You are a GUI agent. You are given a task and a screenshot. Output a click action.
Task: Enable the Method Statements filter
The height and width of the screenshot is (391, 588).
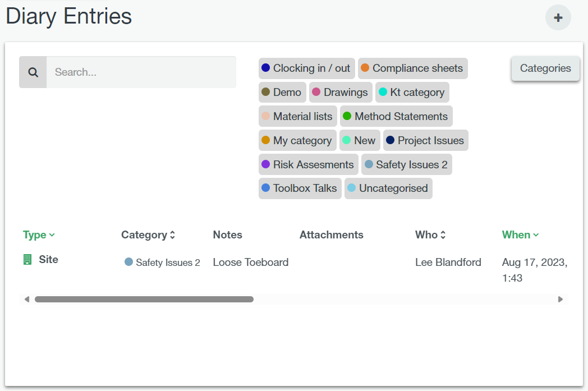[x=396, y=116]
